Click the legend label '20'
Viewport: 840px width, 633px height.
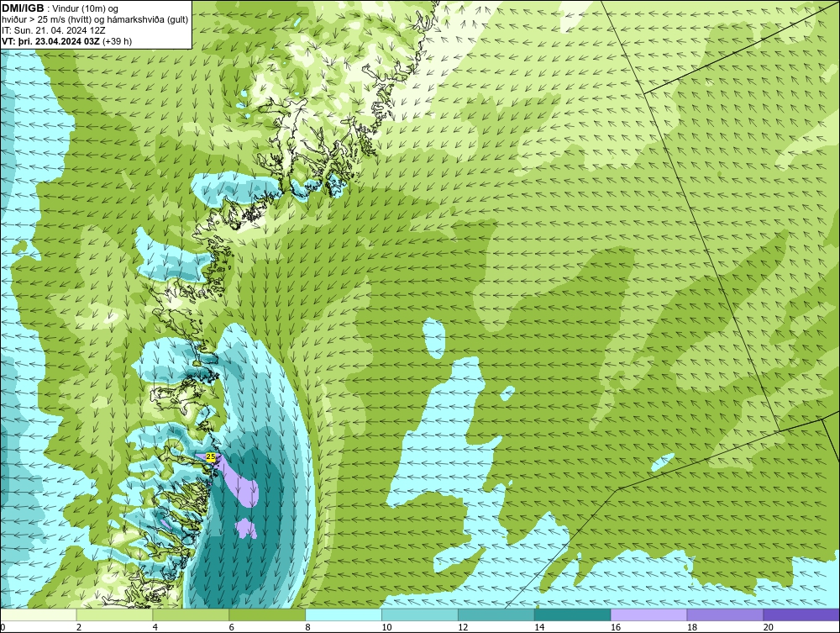point(769,627)
